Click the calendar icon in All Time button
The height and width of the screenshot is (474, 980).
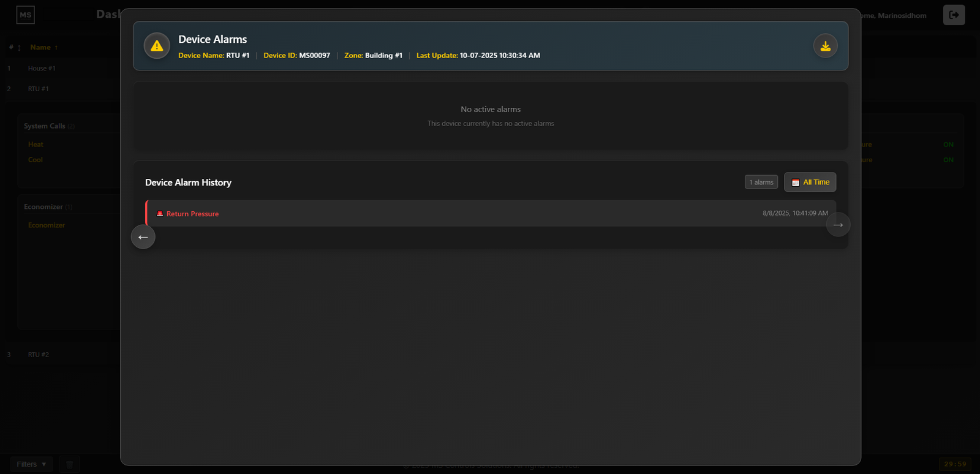[x=796, y=182]
